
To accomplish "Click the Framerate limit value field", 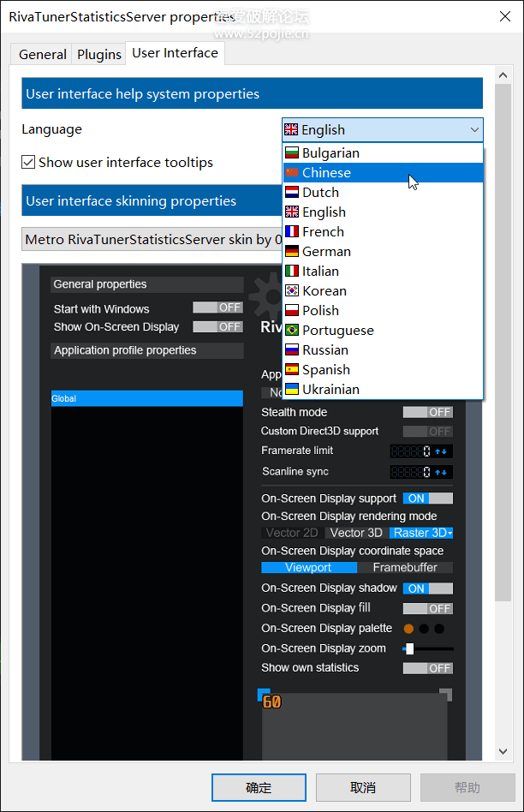I will (412, 451).
